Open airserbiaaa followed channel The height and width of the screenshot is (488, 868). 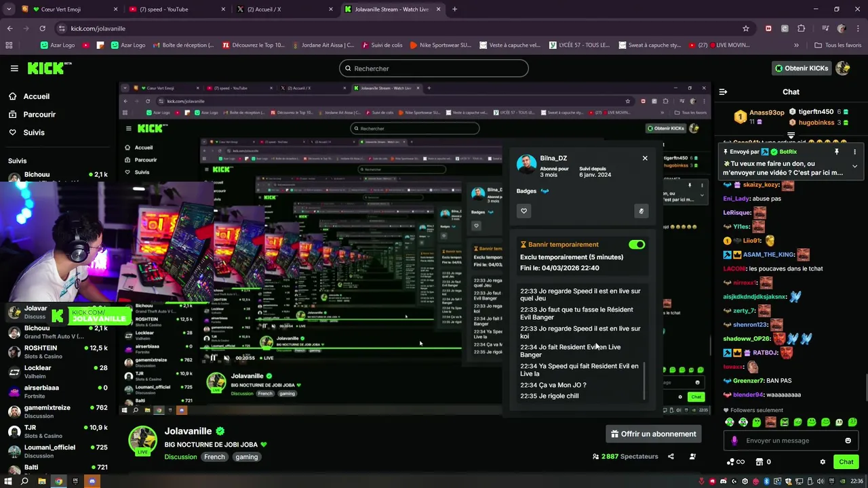click(x=58, y=392)
